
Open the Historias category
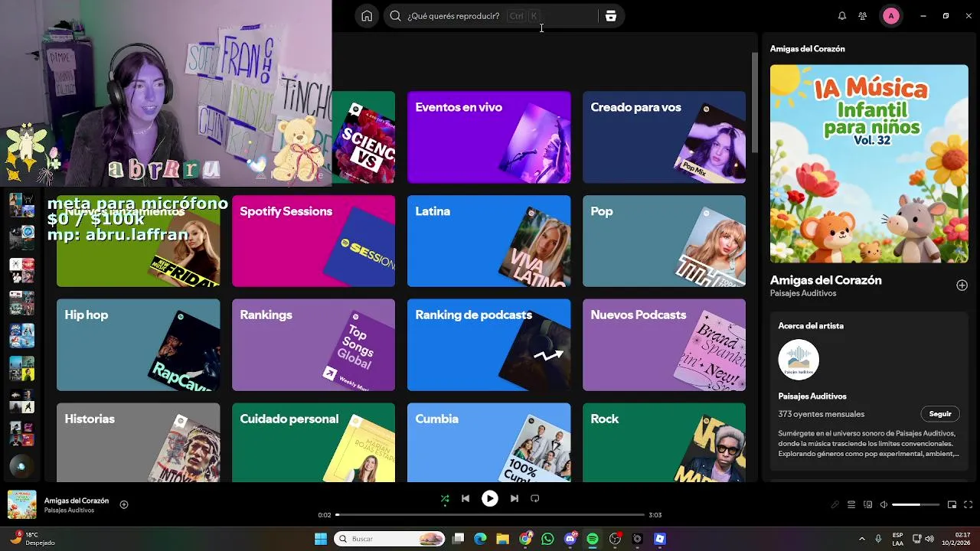tap(139, 442)
